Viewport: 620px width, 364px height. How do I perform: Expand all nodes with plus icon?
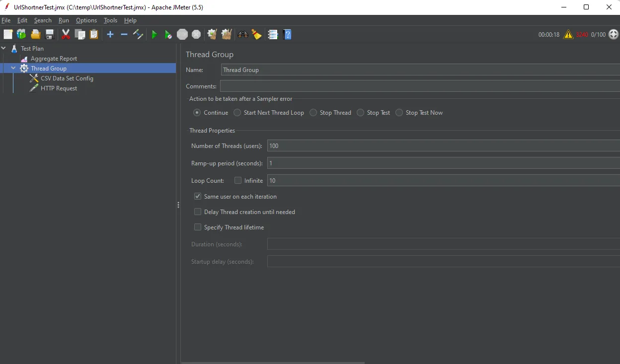pos(110,34)
